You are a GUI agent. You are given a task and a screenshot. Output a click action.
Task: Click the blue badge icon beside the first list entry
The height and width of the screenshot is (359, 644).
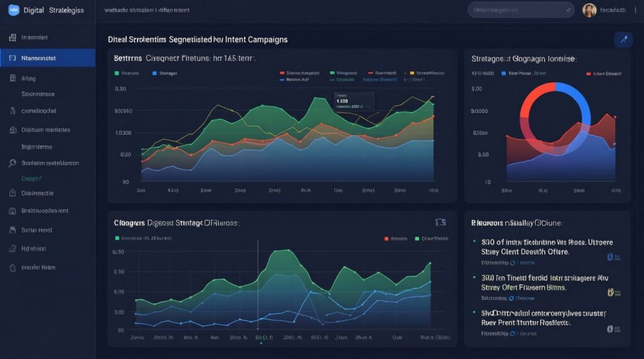pos(610,257)
